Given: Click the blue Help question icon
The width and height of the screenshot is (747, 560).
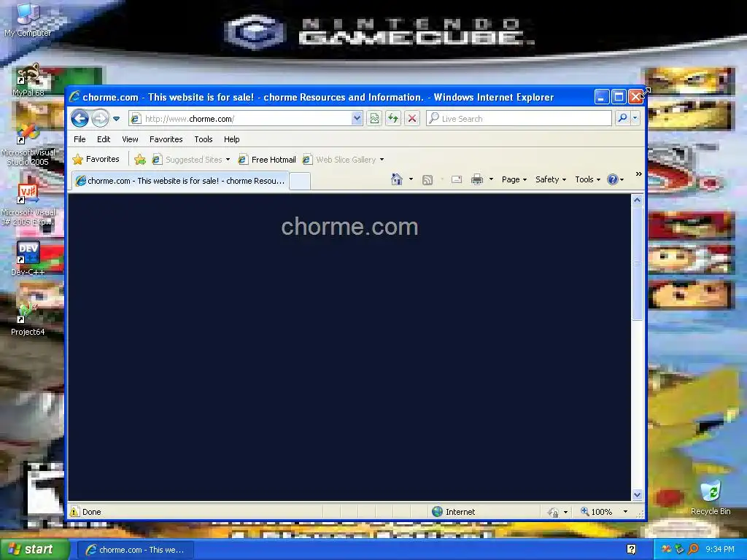Looking at the screenshot, I should [613, 179].
